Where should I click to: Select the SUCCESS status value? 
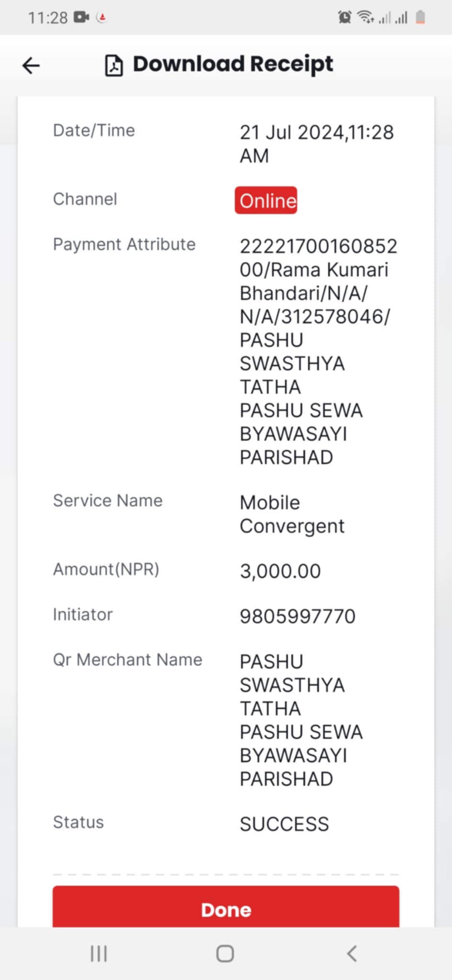coord(284,824)
